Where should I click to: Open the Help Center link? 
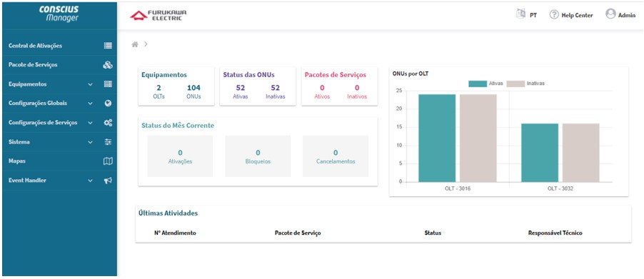(571, 15)
